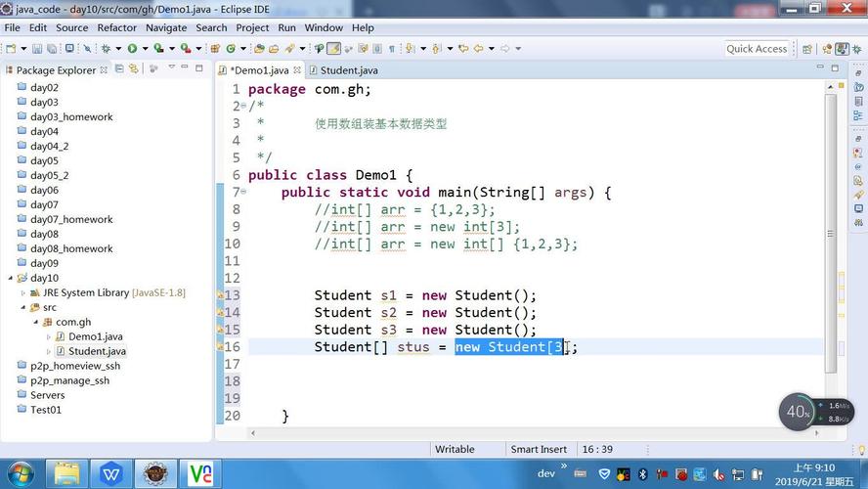This screenshot has height=489, width=868.
Task: Jump to Last Edit Location icon
Action: (463, 49)
